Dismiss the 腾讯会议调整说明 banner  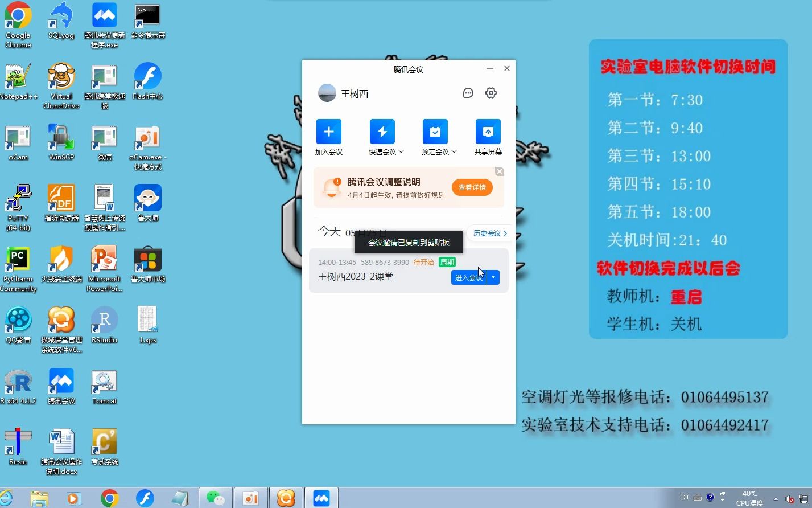(500, 171)
